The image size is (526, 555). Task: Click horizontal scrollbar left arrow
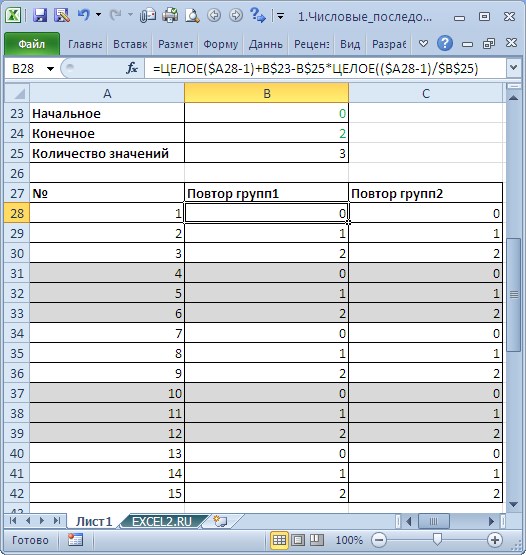pyautogui.click(x=408, y=521)
